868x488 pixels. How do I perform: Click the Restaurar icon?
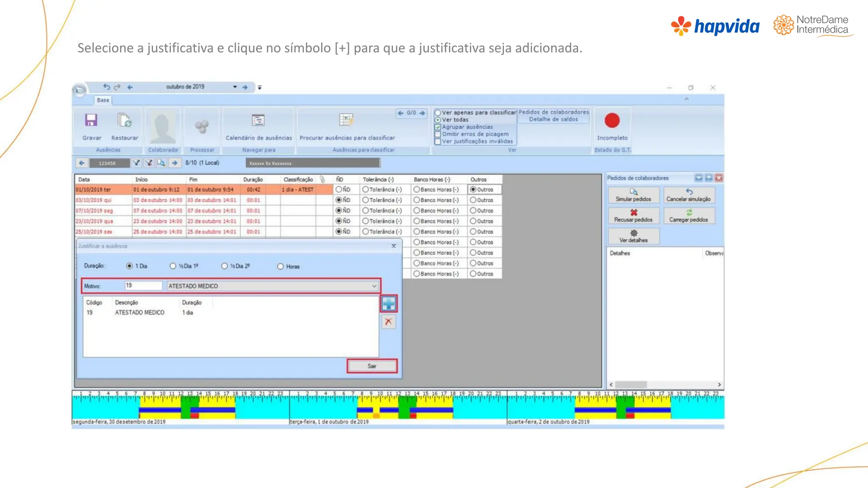(125, 120)
